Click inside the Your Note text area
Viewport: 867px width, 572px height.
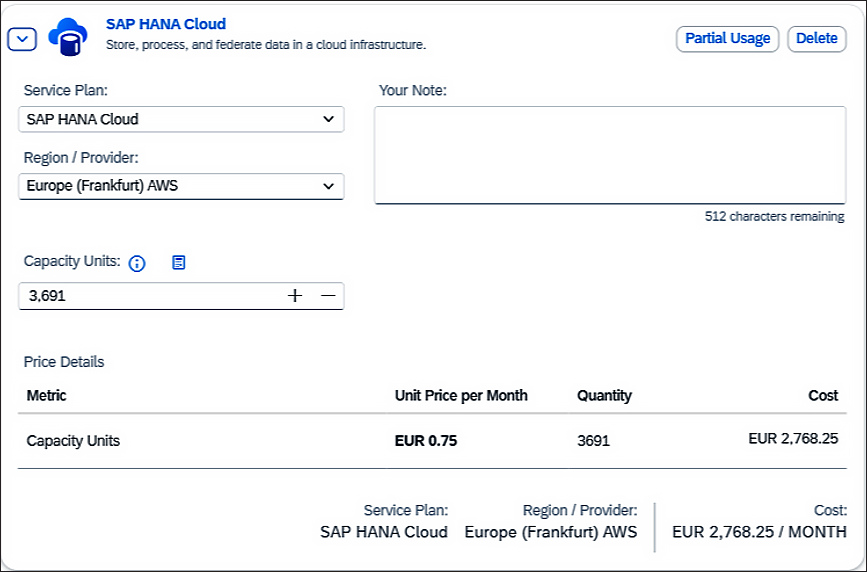pos(610,155)
